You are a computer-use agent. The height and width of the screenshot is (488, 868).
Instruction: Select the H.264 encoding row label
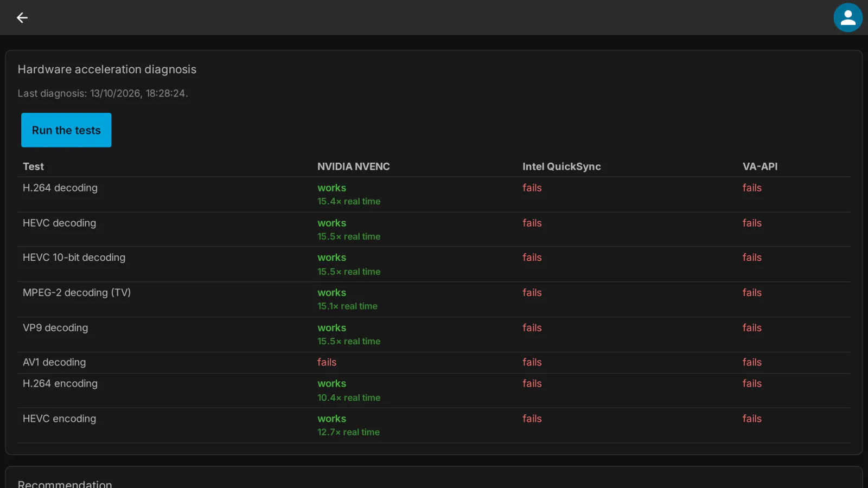60,383
